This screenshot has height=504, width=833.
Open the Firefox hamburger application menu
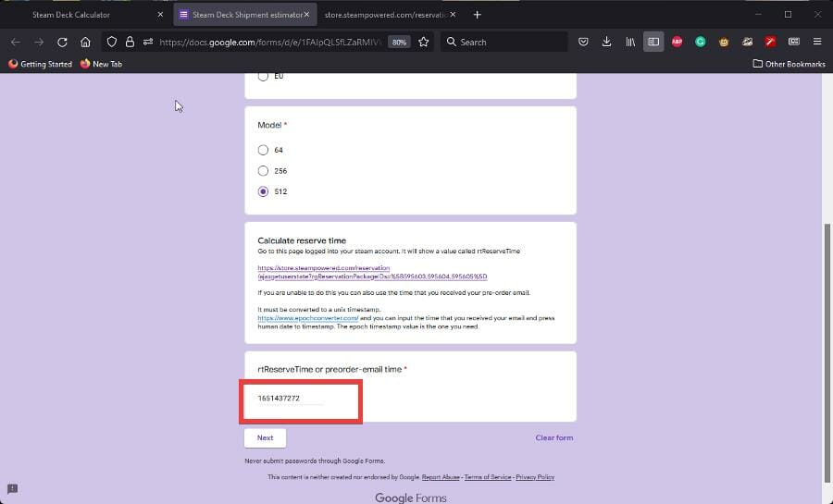click(x=817, y=42)
